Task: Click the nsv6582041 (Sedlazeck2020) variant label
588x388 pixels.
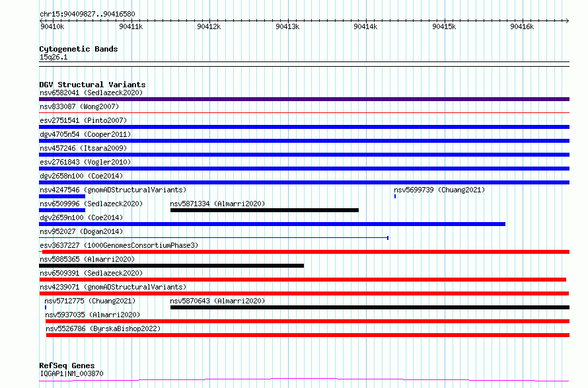Action: click(91, 93)
